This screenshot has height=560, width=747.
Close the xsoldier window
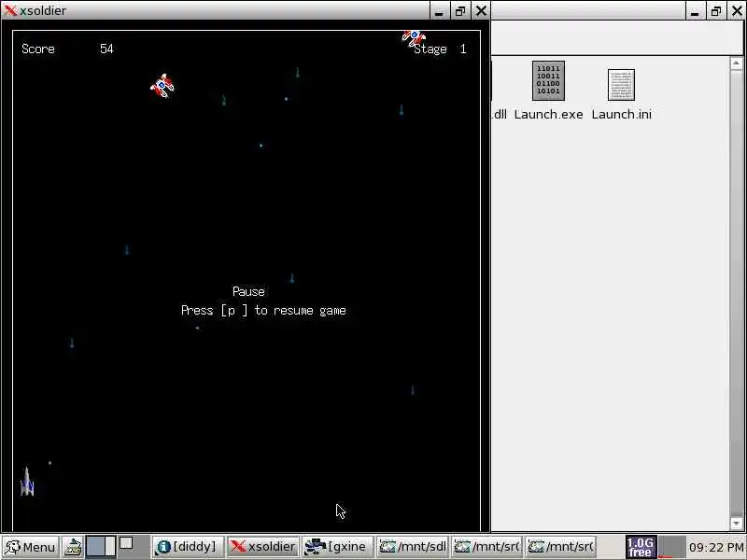(x=481, y=11)
